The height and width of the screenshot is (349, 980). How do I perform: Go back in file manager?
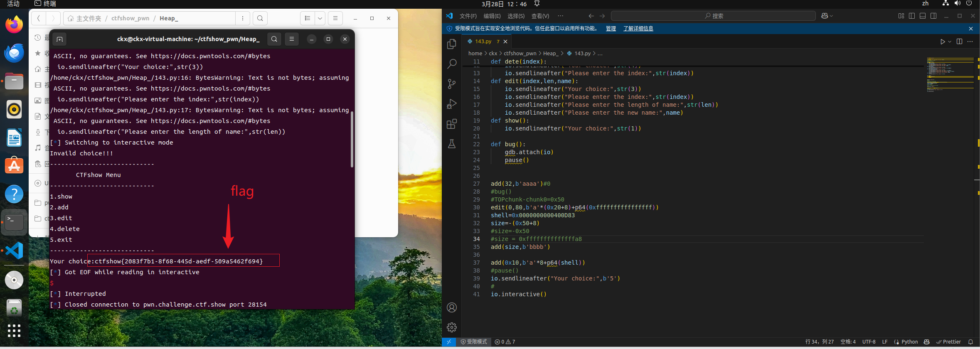coord(39,18)
